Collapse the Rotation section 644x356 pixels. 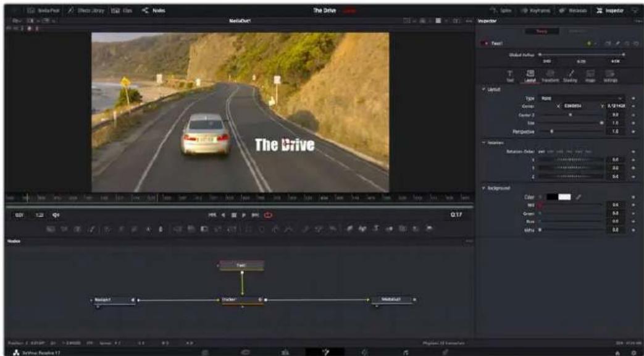[x=484, y=143]
